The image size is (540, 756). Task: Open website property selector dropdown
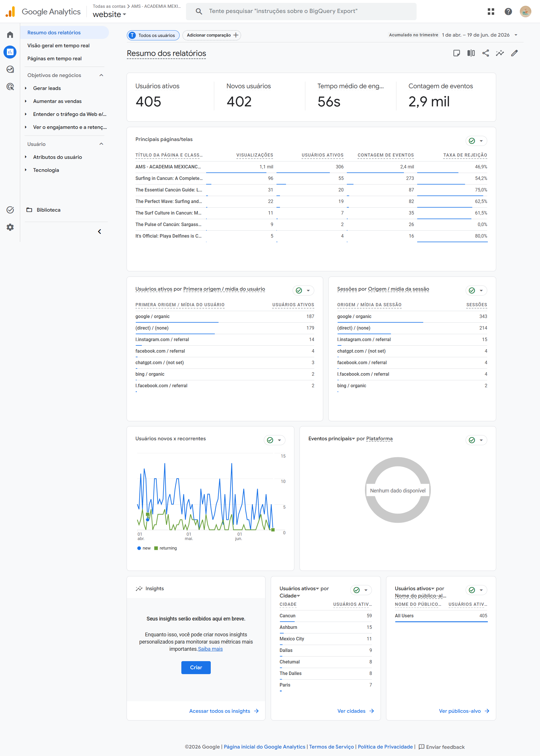(109, 14)
